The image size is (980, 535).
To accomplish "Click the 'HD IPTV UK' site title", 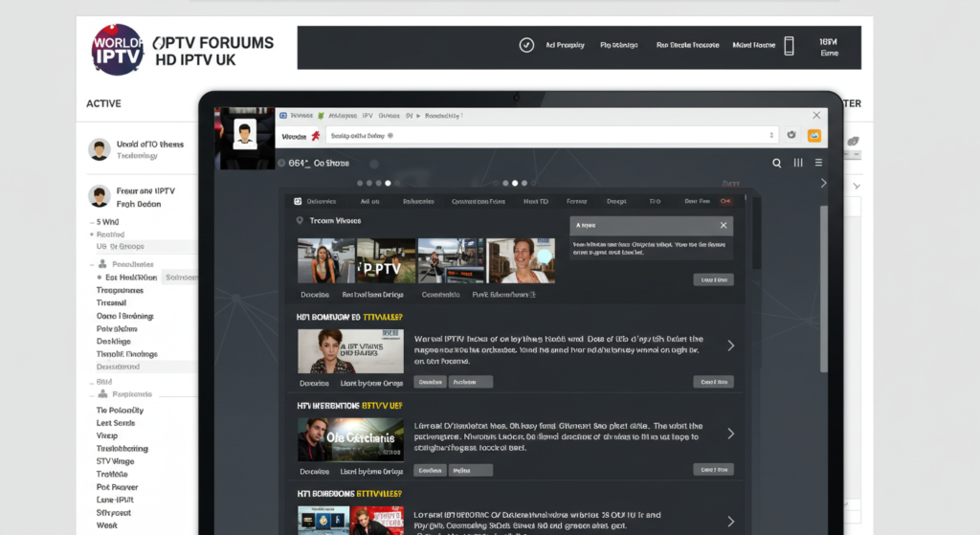I will (x=195, y=60).
